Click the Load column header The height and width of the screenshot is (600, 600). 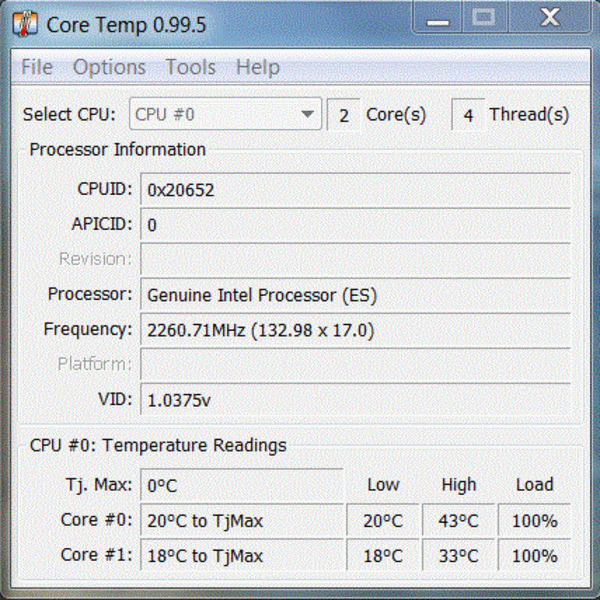click(535, 484)
